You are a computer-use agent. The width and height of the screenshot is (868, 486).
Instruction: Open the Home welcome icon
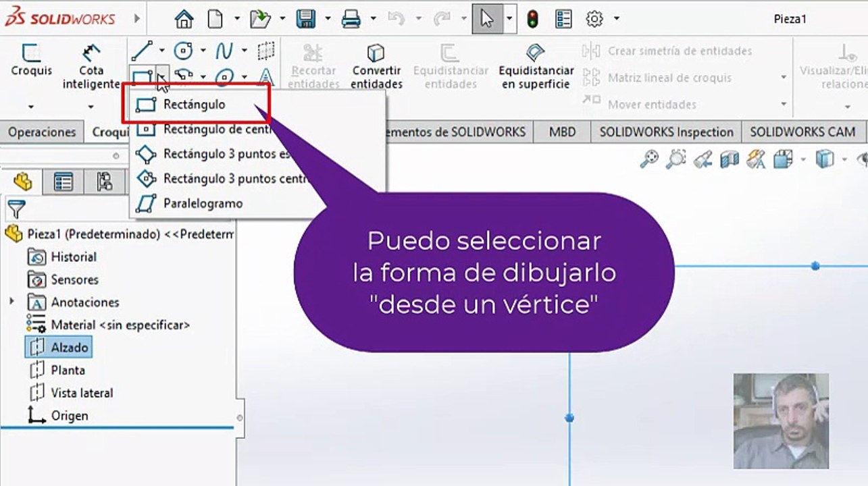(184, 20)
